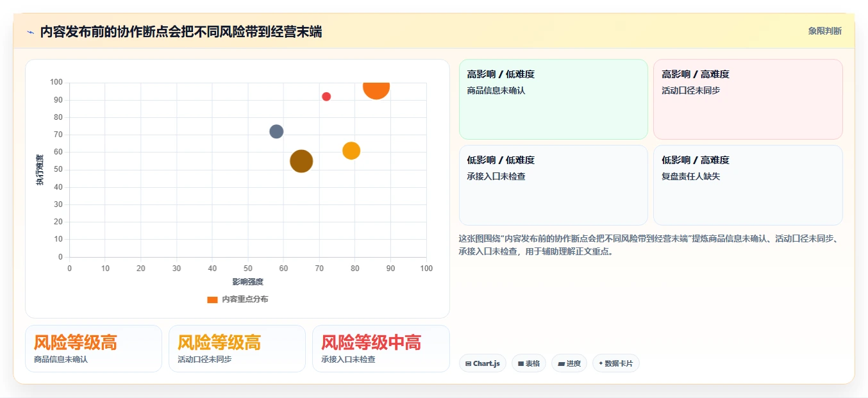Click the 表格 tag chip

tap(529, 363)
